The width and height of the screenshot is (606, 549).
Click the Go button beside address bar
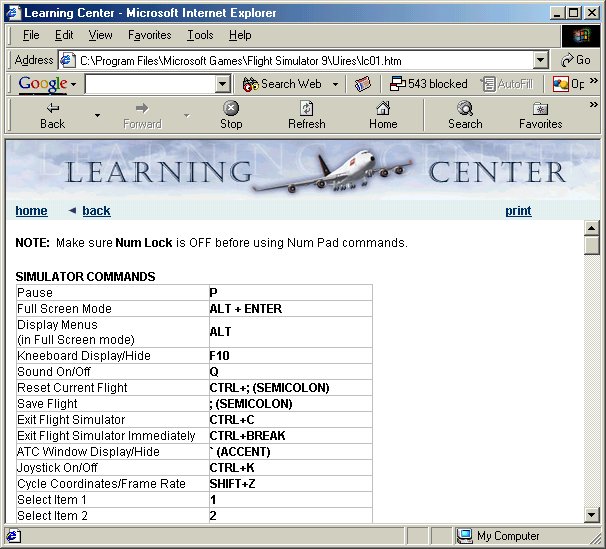coord(576,60)
